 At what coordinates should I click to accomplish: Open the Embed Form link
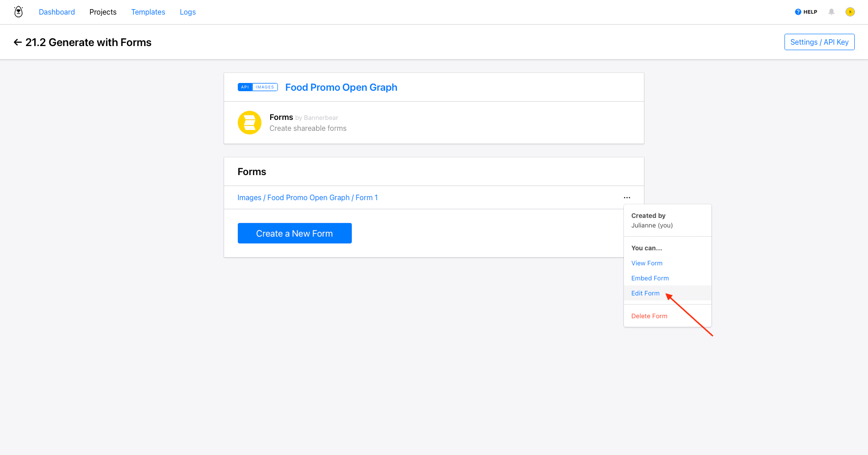tap(650, 278)
